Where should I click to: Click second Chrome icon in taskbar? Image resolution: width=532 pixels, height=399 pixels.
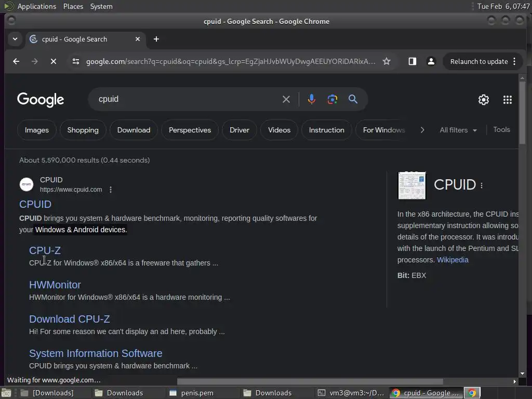(472, 393)
